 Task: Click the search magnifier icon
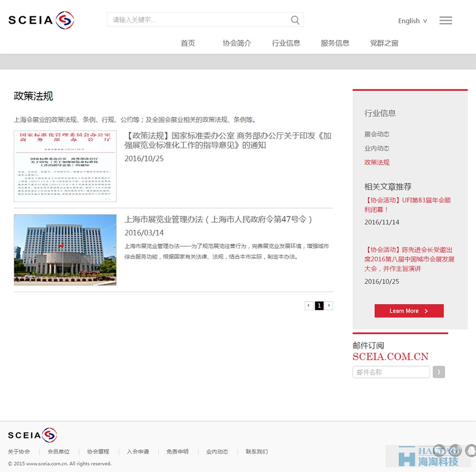coord(295,20)
